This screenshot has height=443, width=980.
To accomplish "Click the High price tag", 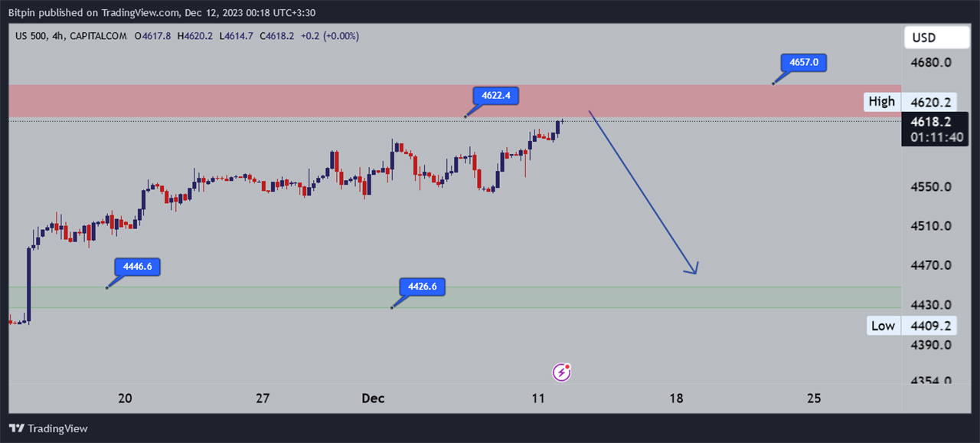I will (881, 101).
